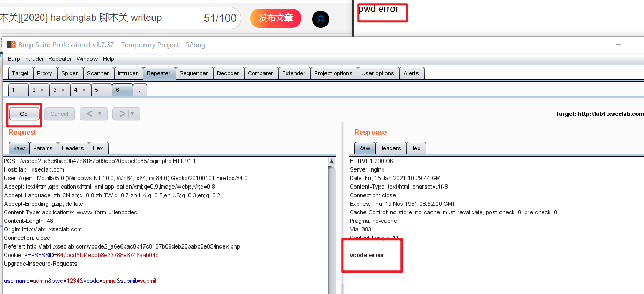Image resolution: width=644 pixels, height=294 pixels.
Task: Close Repeater sub-tab 5 with its x
Action: pyautogui.click(x=104, y=90)
